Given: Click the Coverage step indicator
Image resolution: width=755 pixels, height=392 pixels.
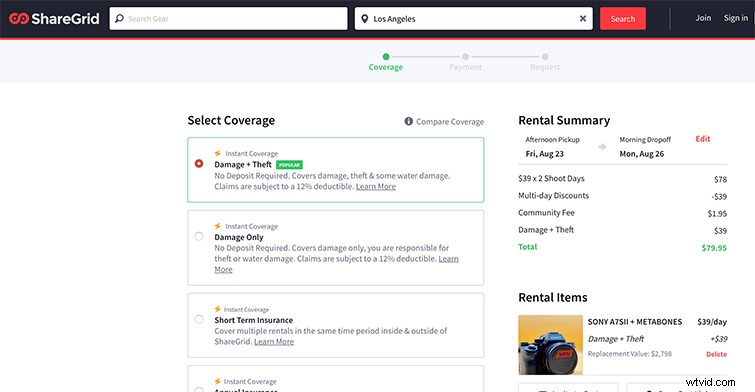Looking at the screenshot, I should [386, 63].
